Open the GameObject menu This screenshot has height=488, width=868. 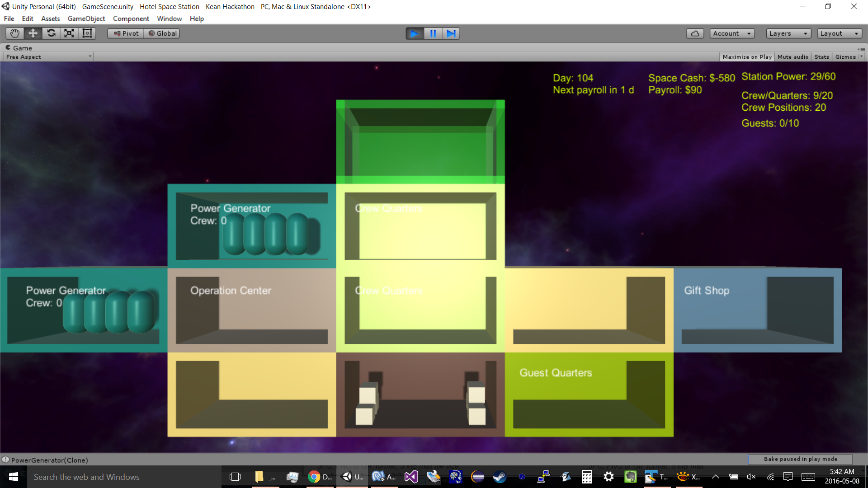pyautogui.click(x=86, y=19)
